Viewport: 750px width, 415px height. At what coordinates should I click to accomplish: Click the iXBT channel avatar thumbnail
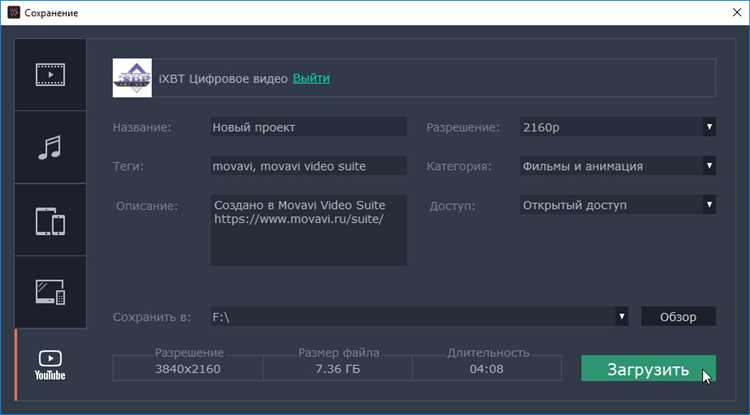[132, 78]
